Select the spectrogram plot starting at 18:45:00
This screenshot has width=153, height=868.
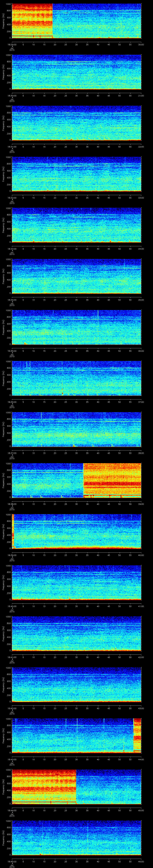pyautogui.click(x=76, y=838)
